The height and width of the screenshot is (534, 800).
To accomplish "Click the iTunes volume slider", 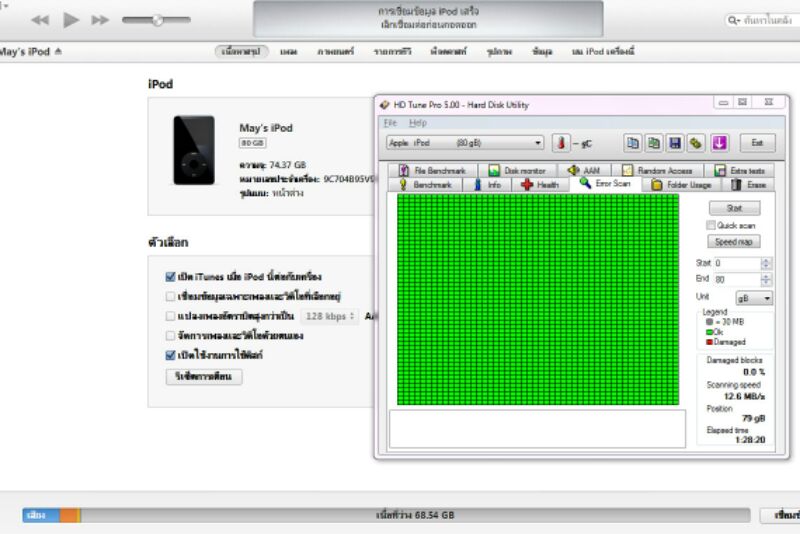I will coord(156,20).
